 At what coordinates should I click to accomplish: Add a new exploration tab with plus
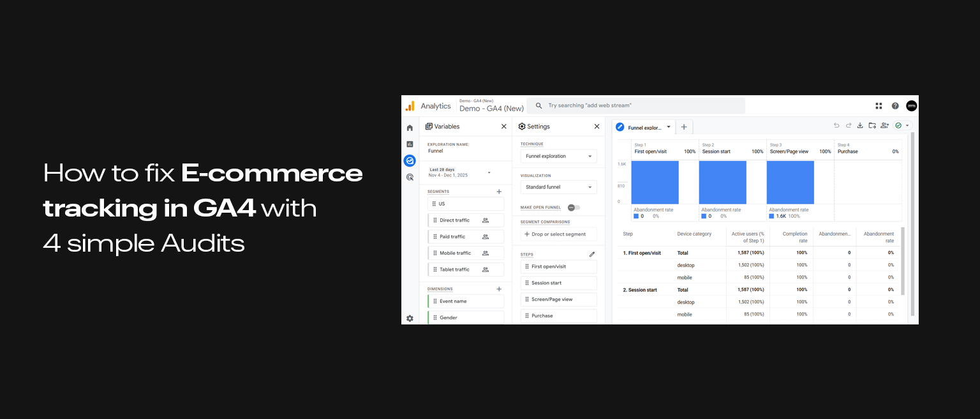coord(683,126)
